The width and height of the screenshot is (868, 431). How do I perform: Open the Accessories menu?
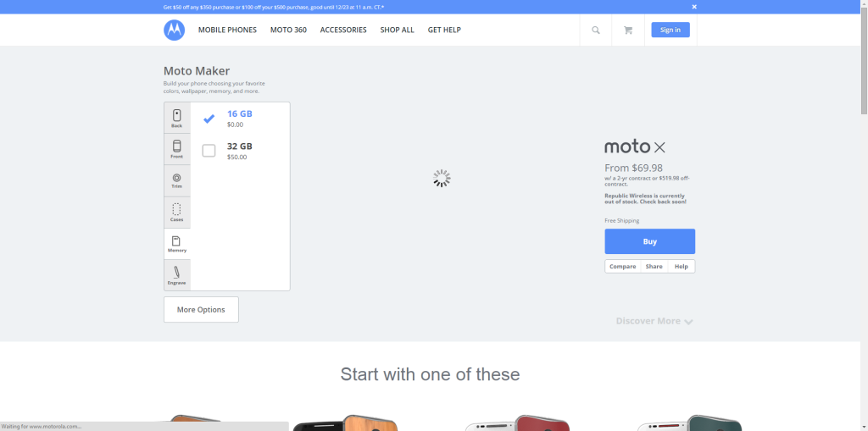tap(343, 30)
